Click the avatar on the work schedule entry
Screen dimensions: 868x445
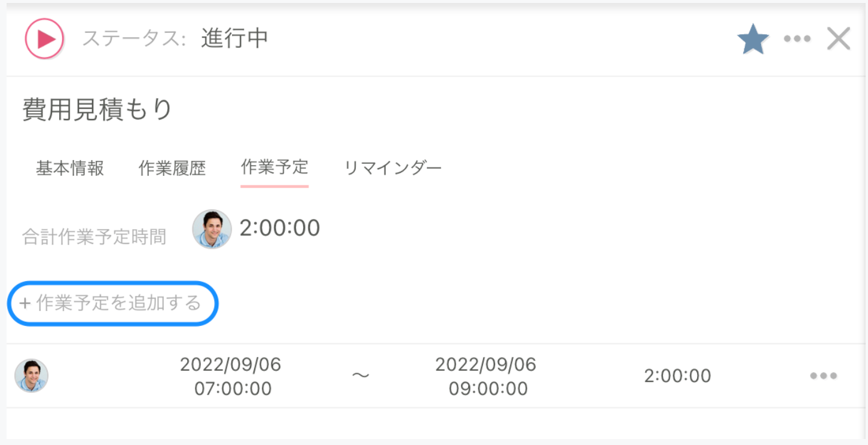[x=27, y=375]
